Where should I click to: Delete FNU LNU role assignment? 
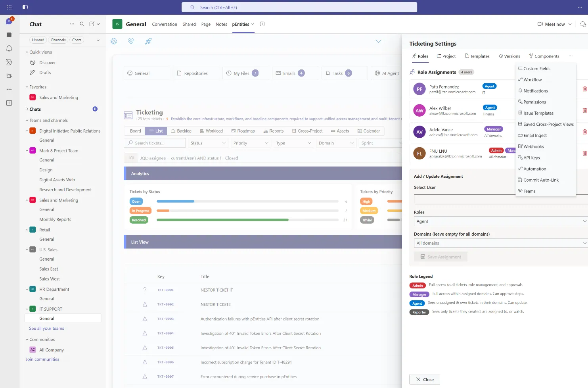[584, 153]
